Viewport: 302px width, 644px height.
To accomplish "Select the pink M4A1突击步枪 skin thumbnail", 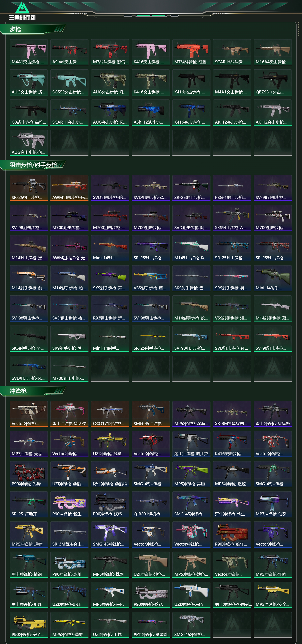I will [x=29, y=52].
